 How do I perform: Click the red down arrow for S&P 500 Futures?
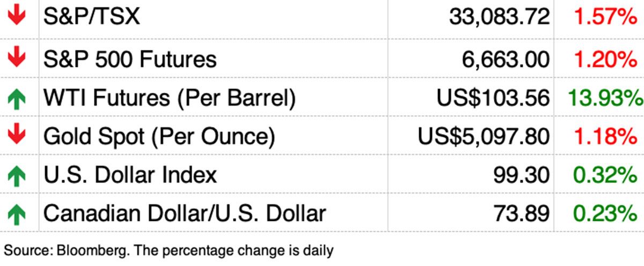pyautogui.click(x=17, y=58)
